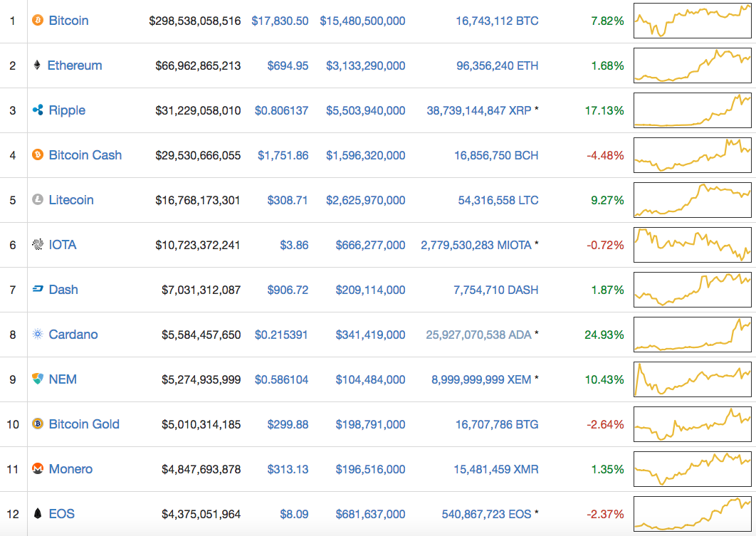The width and height of the screenshot is (756, 536).
Task: Click Monero price $313.13
Action: [x=288, y=469]
